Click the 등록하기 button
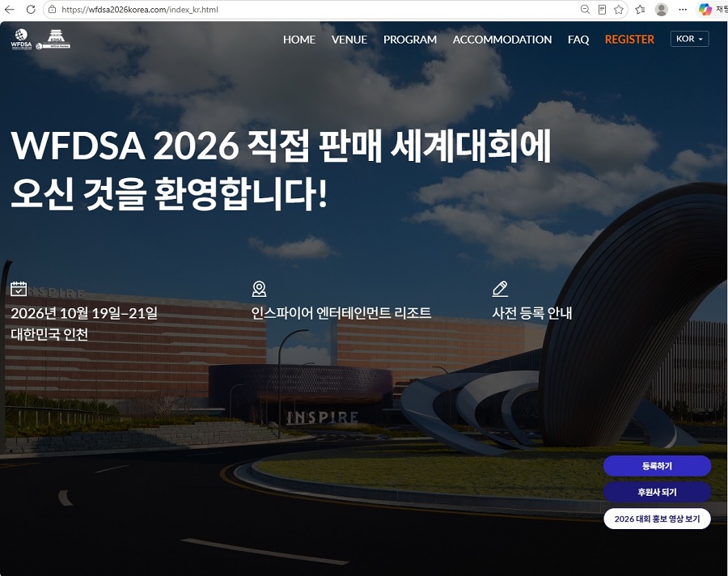 [x=657, y=466]
